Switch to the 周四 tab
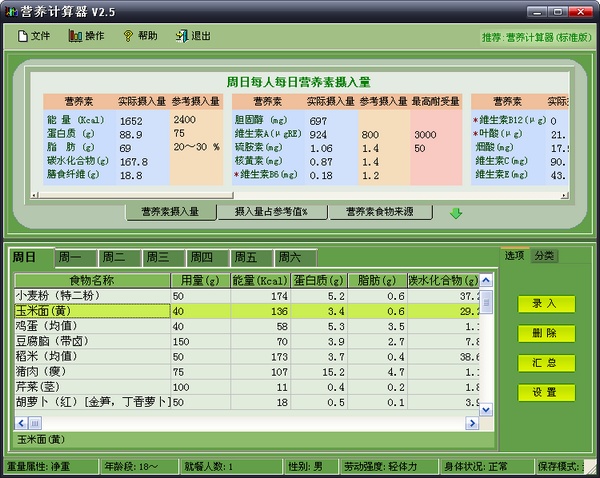Screen dimensions: 600x478 (207, 257)
